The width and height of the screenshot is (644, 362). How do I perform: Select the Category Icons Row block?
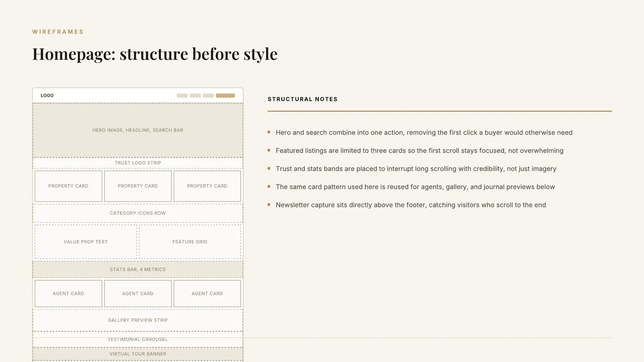138,213
